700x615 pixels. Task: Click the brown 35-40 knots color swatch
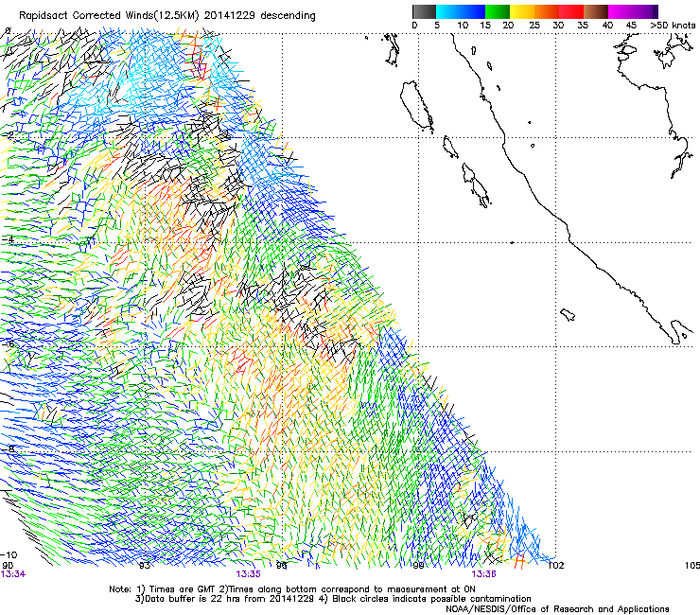click(x=596, y=11)
